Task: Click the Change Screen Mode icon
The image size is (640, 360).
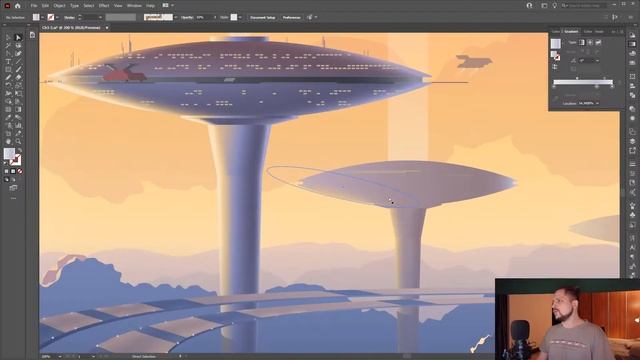Action: [x=13, y=188]
